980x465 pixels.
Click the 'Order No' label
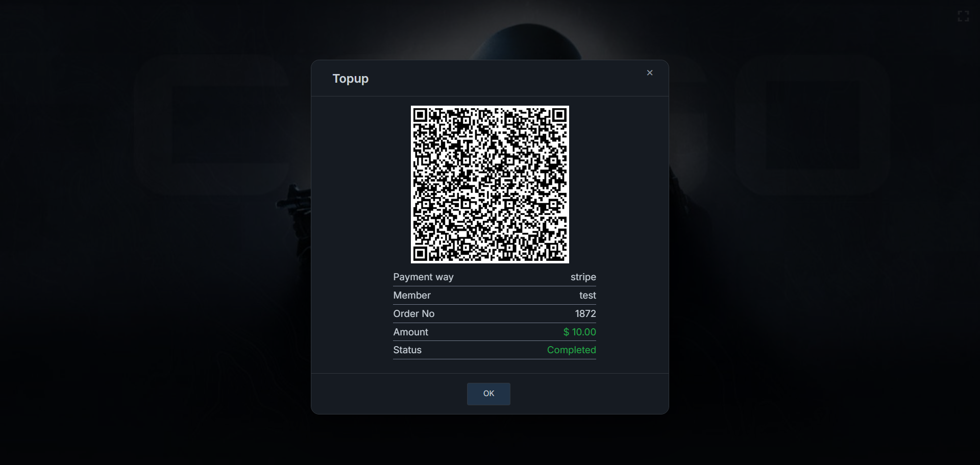point(414,314)
